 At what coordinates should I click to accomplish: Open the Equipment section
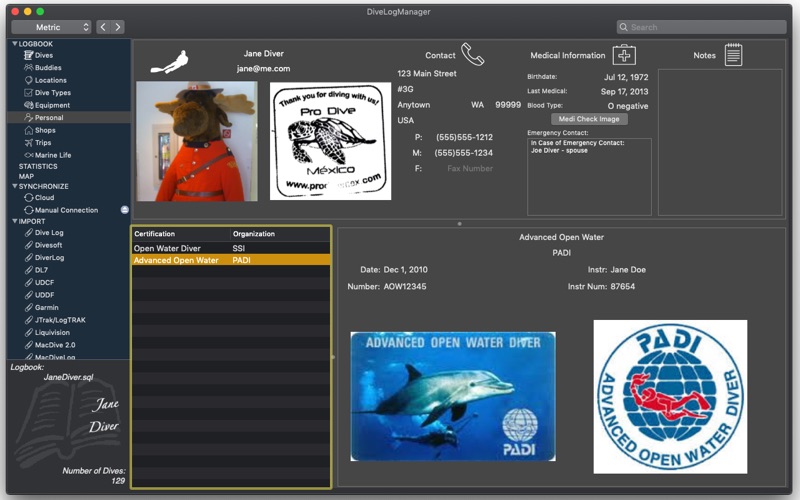[52, 105]
